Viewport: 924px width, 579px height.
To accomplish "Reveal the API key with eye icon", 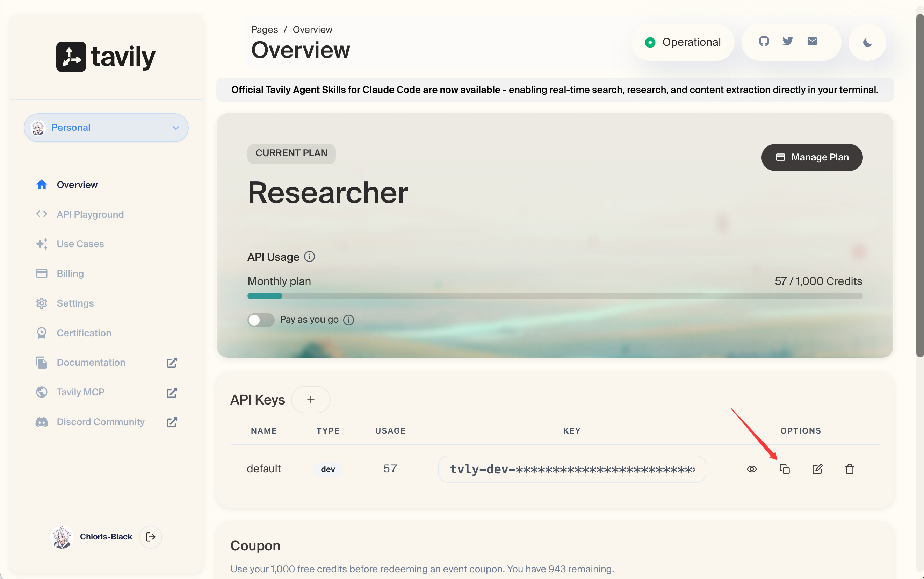I will 752,469.
